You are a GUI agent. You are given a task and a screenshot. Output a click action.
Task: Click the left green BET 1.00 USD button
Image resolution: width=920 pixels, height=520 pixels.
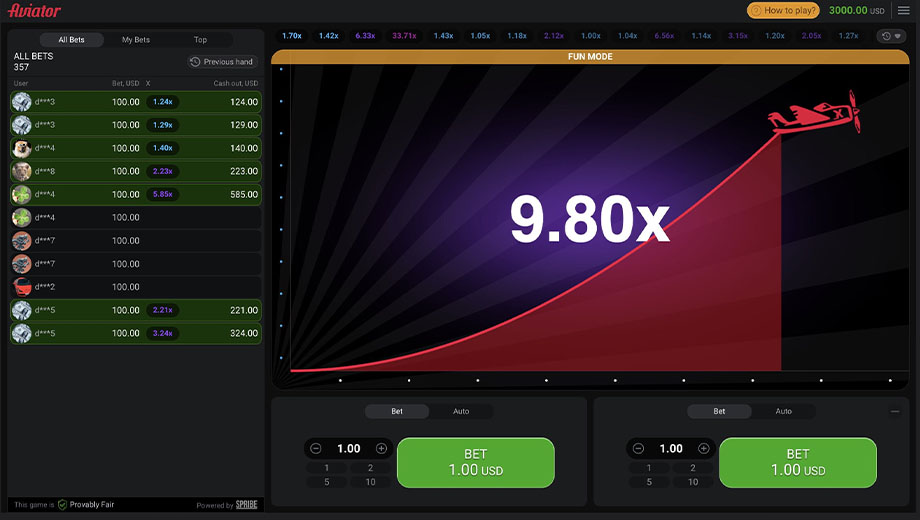coord(476,462)
